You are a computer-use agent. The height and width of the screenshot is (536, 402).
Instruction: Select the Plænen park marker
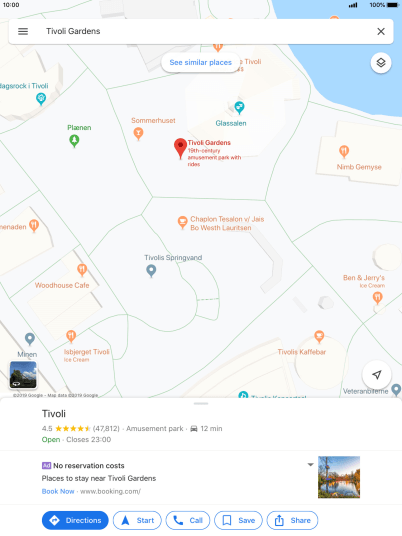pos(74,140)
